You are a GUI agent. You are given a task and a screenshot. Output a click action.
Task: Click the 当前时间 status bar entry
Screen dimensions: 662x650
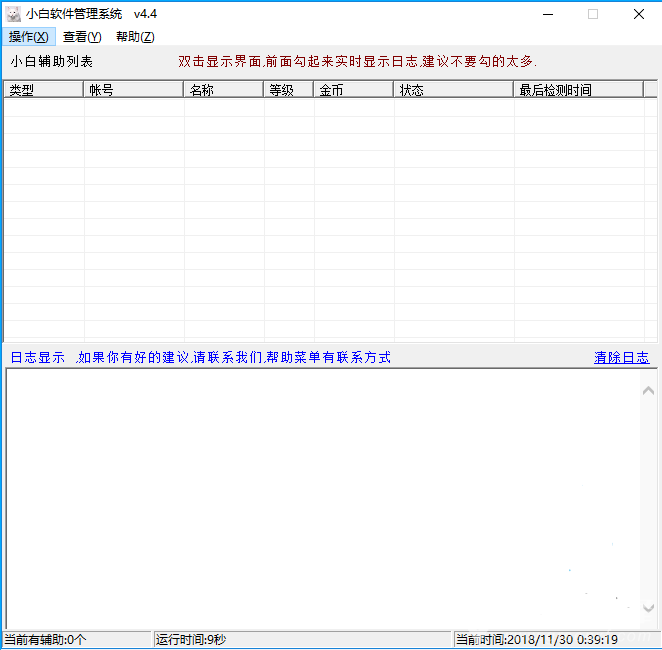coord(556,639)
